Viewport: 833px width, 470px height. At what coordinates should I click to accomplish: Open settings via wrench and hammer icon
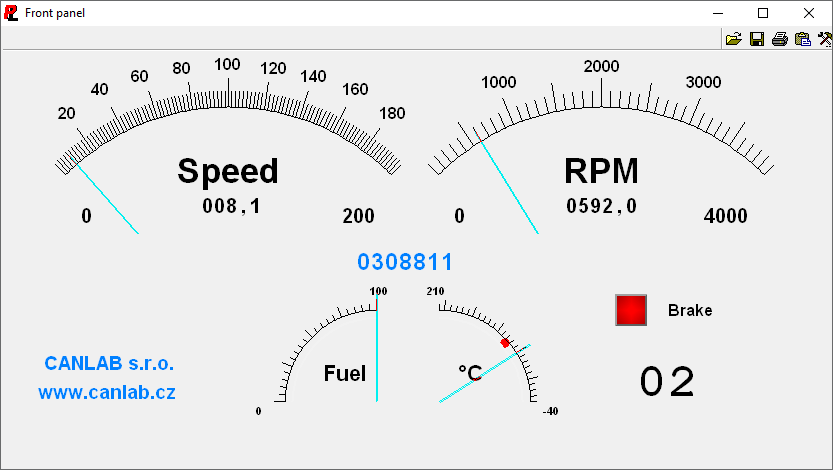(825, 39)
